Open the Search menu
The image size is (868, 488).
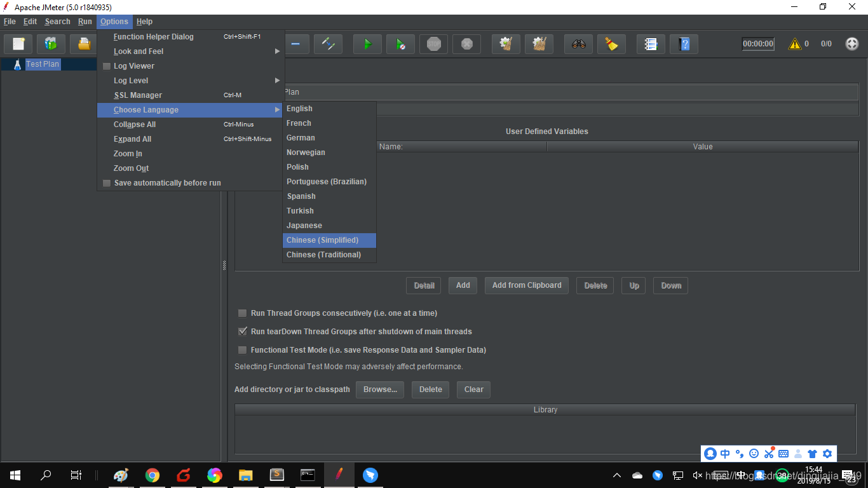tap(57, 22)
